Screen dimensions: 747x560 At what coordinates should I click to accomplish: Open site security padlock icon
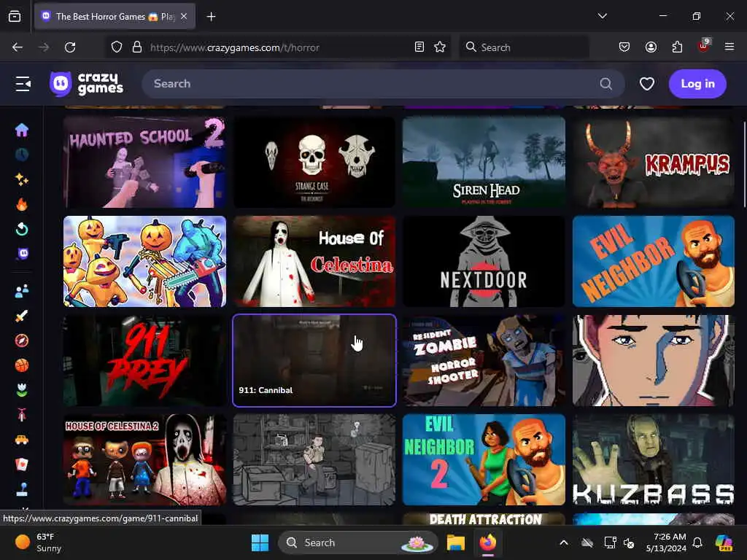(137, 47)
